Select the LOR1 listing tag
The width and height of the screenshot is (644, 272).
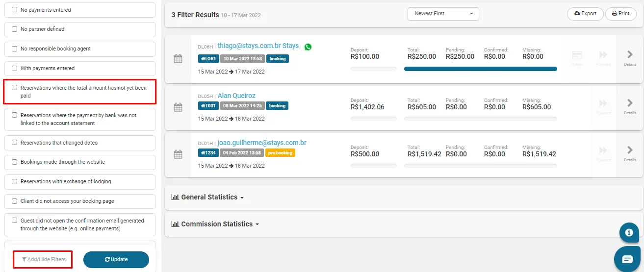(208, 58)
